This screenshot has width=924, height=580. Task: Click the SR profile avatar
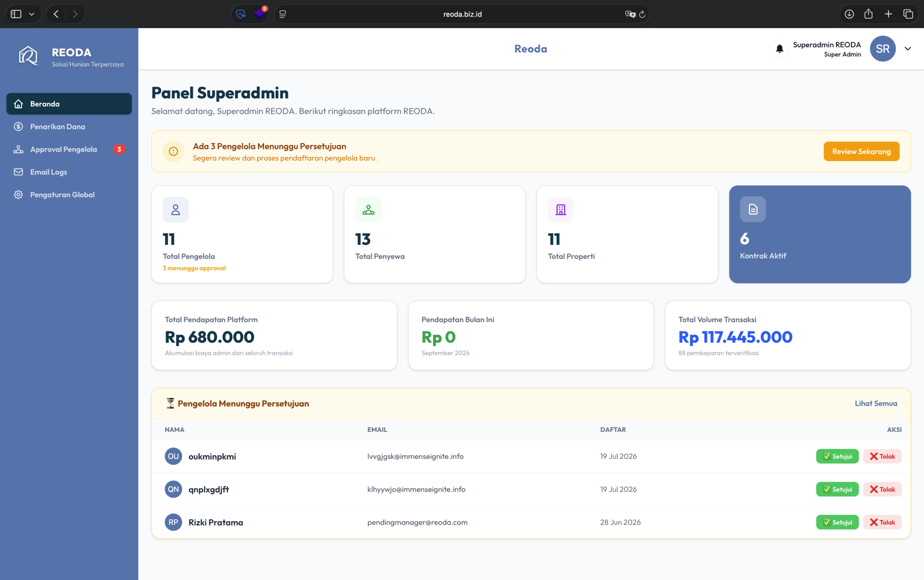[882, 49]
